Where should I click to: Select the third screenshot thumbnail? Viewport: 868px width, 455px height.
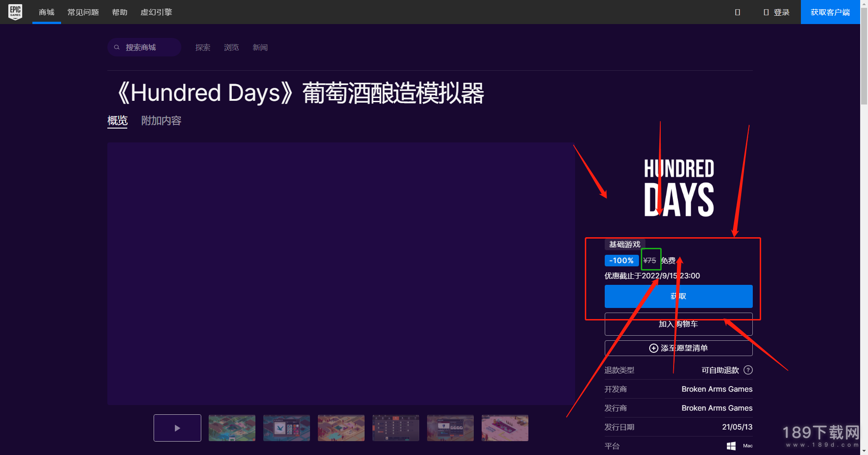(341, 428)
